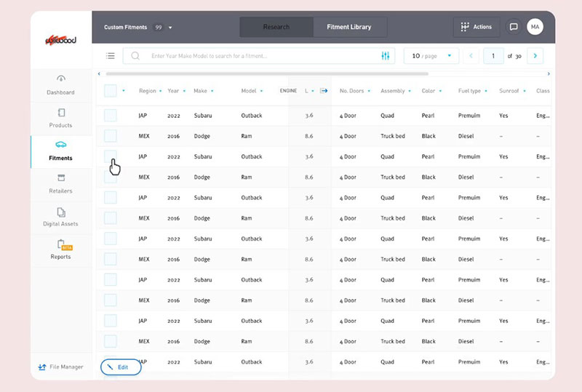Open the select-all checkbox dropdown arrow
Viewport: 582px width, 392px height.
tap(124, 91)
